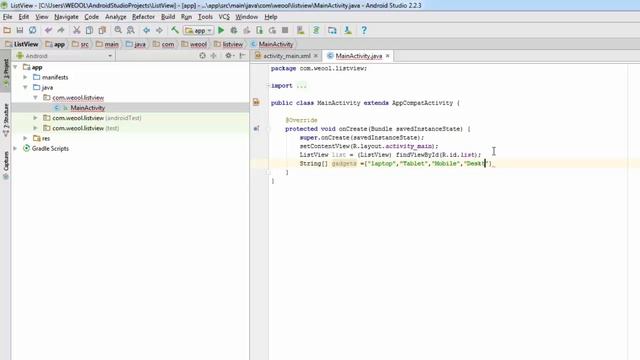Open the Refactor menu
The width and height of the screenshot is (640, 360).
click(143, 17)
